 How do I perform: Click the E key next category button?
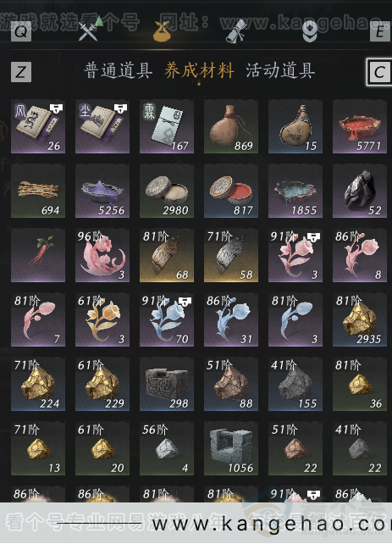pyautogui.click(x=380, y=31)
